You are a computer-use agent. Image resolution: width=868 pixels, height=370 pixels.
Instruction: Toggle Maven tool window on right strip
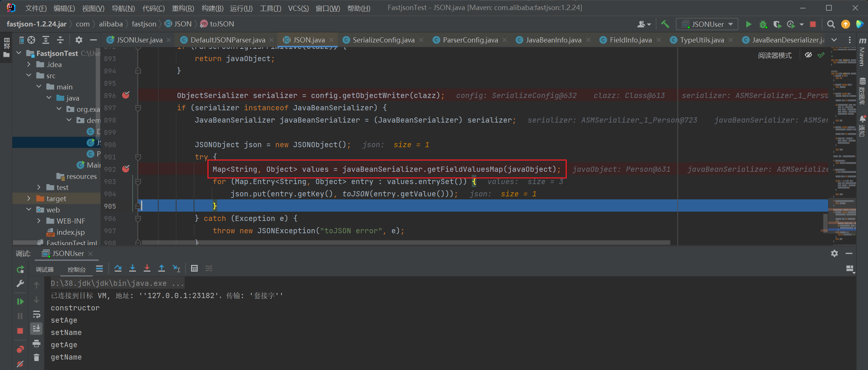862,52
